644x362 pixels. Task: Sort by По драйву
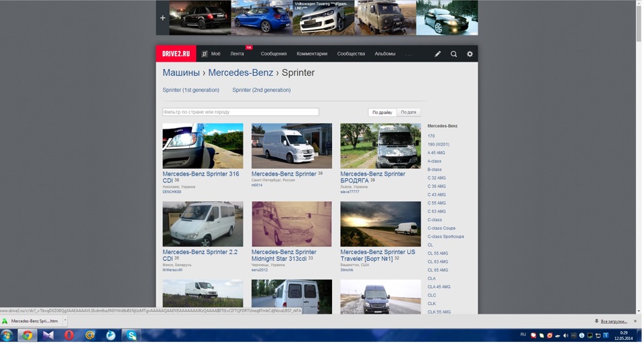[382, 112]
